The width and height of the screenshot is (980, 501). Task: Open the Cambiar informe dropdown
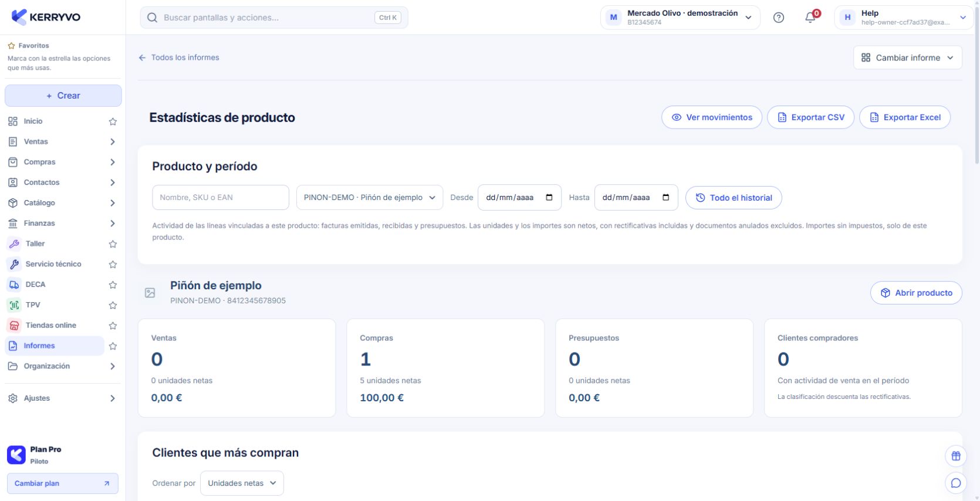[907, 57]
